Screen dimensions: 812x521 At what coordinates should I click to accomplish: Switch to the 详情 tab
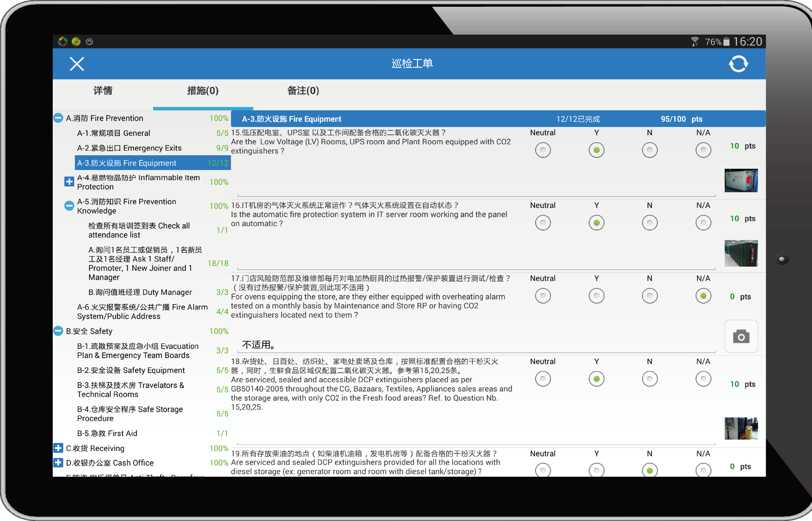(103, 91)
